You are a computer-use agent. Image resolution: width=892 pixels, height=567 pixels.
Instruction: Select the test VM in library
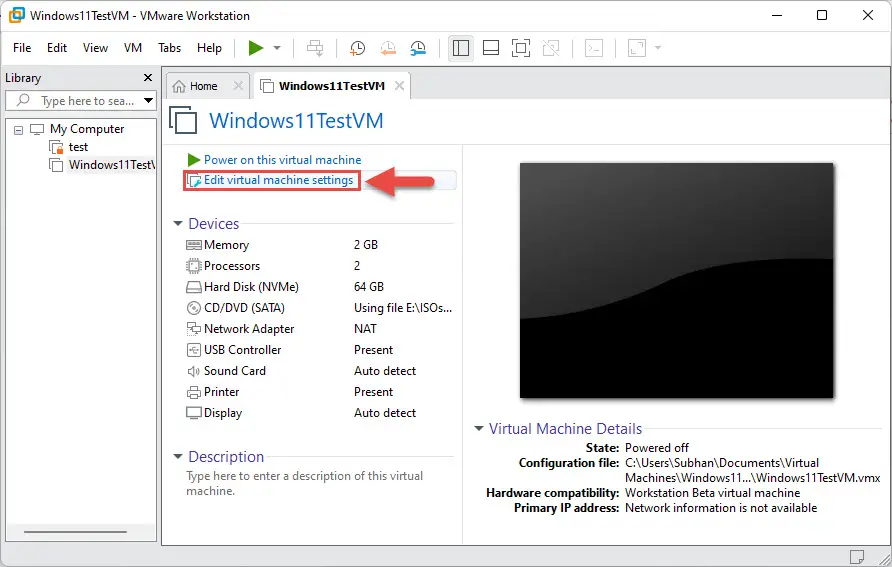[78, 147]
